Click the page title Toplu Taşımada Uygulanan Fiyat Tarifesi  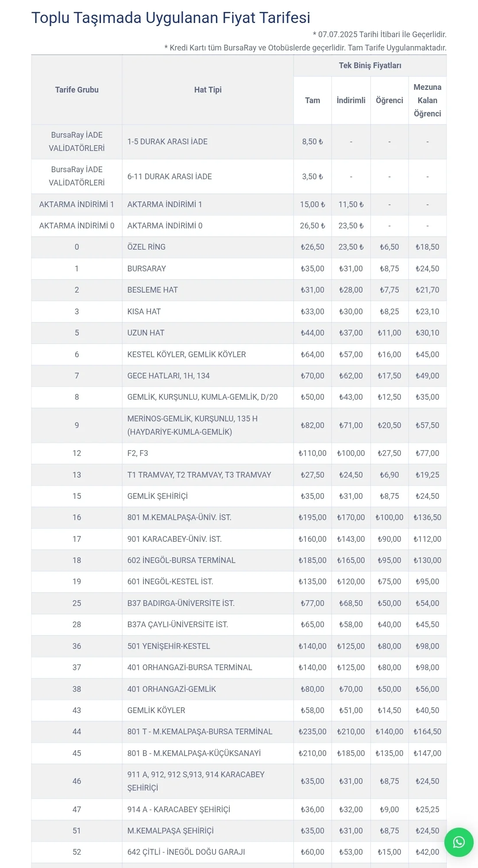pos(170,18)
